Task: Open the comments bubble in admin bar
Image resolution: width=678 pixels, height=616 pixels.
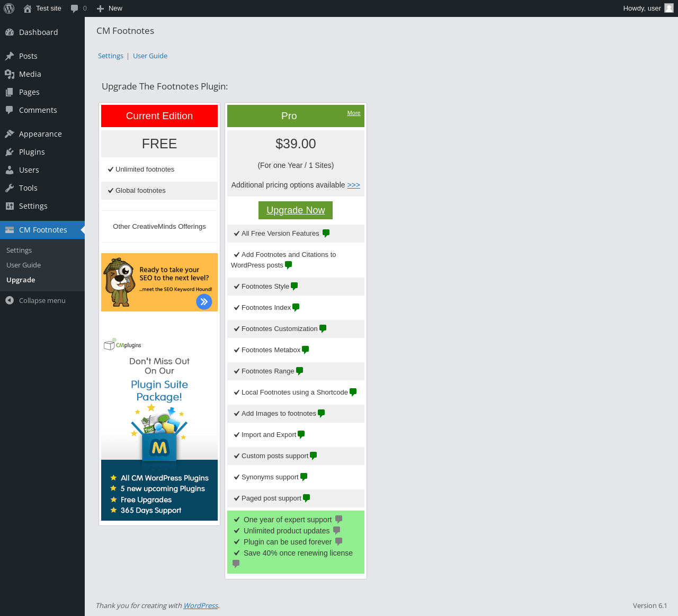Action: point(75,8)
